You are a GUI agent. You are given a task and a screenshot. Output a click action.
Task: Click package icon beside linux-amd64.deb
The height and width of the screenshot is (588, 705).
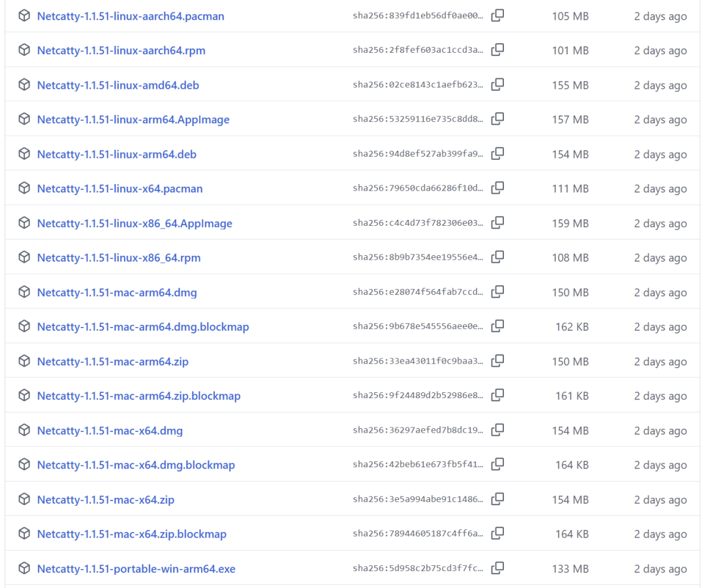(24, 85)
